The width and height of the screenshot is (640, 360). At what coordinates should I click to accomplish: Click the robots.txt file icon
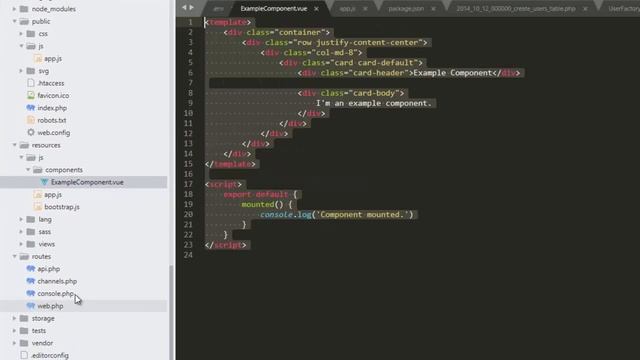click(x=31, y=120)
